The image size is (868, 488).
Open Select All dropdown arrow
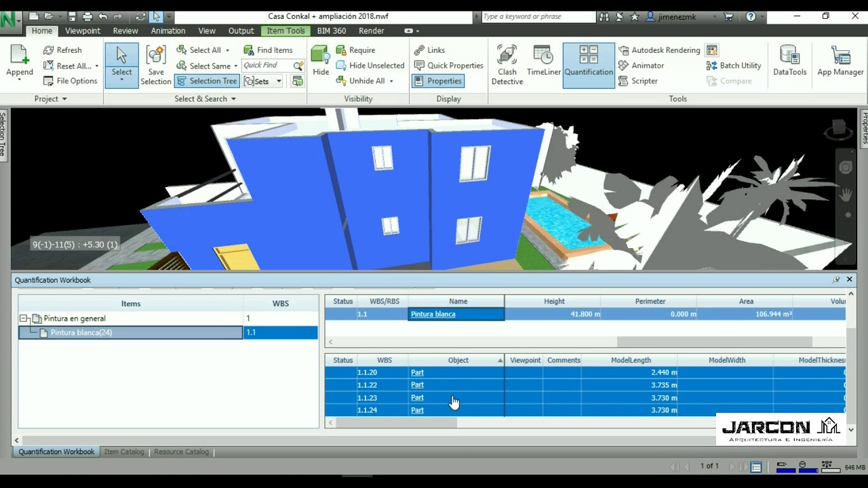(227, 50)
